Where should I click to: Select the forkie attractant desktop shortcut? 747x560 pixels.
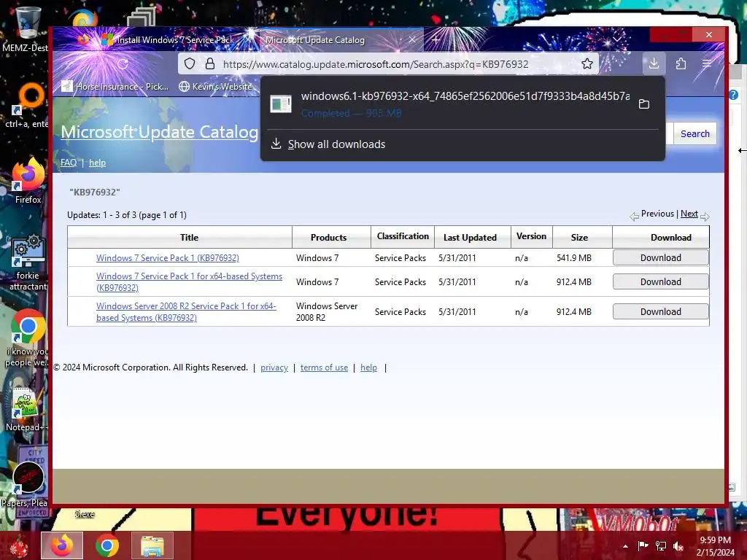coord(28,262)
